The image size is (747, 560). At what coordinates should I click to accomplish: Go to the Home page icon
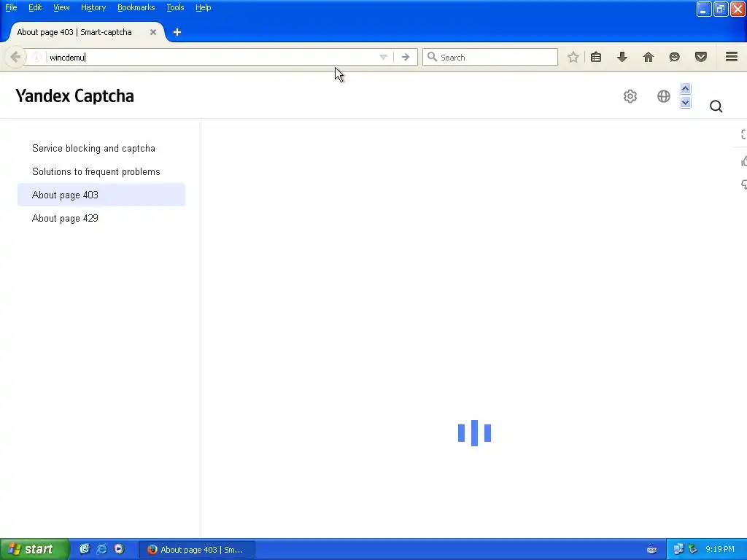(x=649, y=57)
